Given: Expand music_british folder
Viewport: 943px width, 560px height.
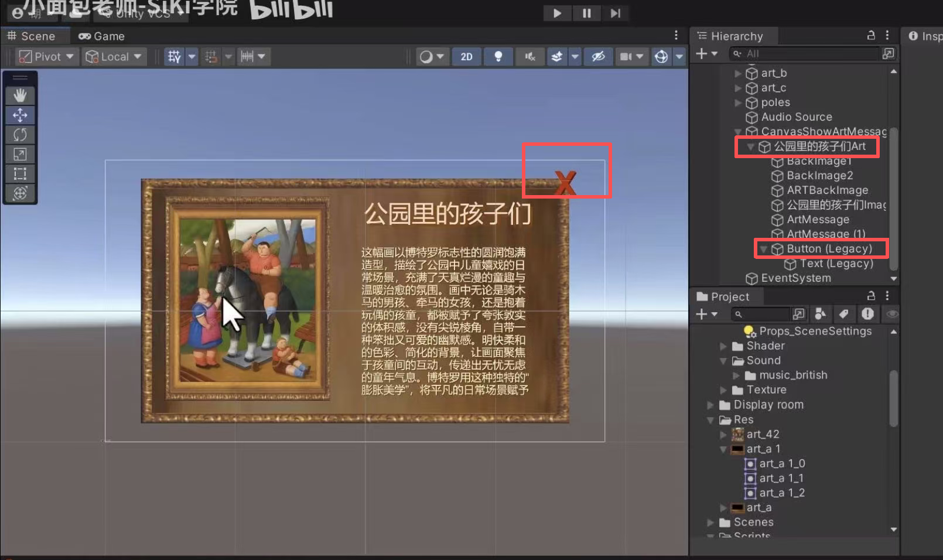Looking at the screenshot, I should (x=736, y=375).
